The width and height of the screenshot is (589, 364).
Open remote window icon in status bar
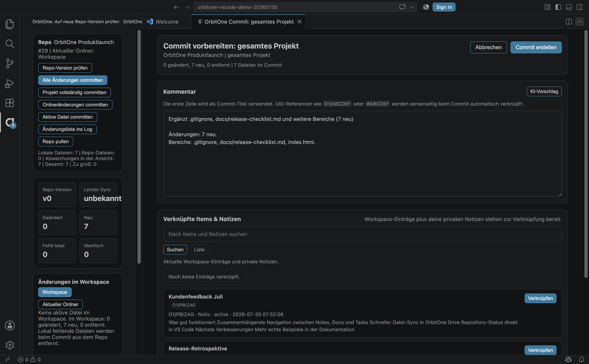click(7, 360)
